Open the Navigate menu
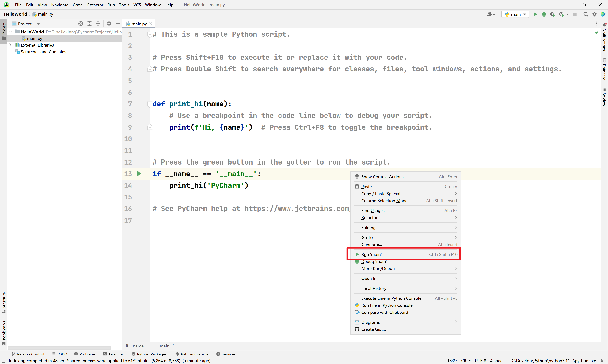Image resolution: width=608 pixels, height=364 pixels. pos(60,5)
